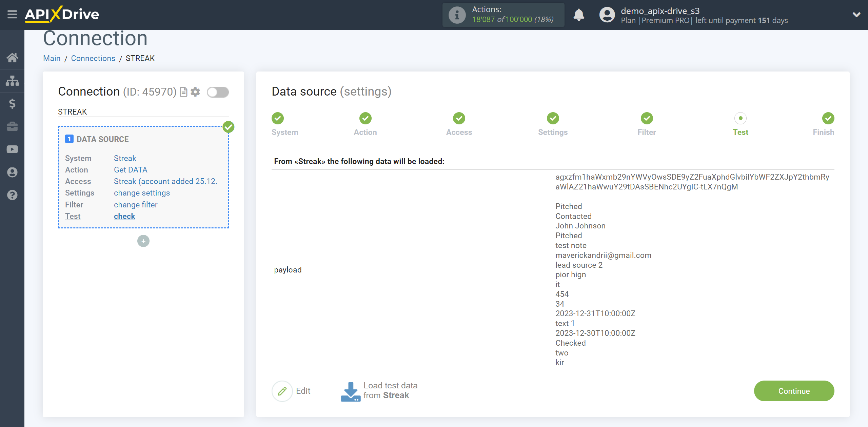
Task: Open billing dollar icon
Action: click(x=12, y=103)
